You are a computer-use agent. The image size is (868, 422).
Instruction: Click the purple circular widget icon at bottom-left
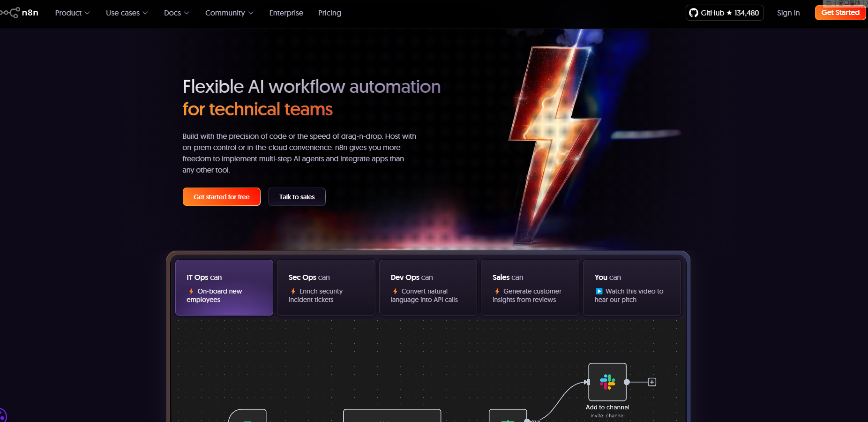pyautogui.click(x=2, y=415)
